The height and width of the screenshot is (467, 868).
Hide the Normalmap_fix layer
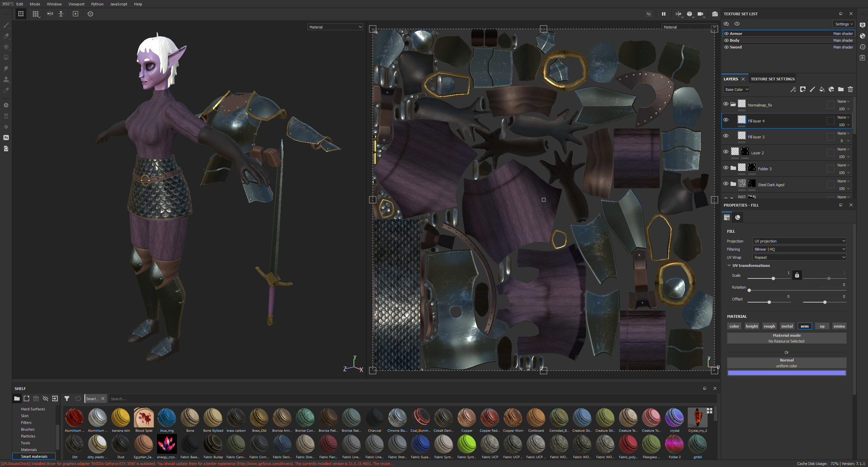[x=726, y=104]
